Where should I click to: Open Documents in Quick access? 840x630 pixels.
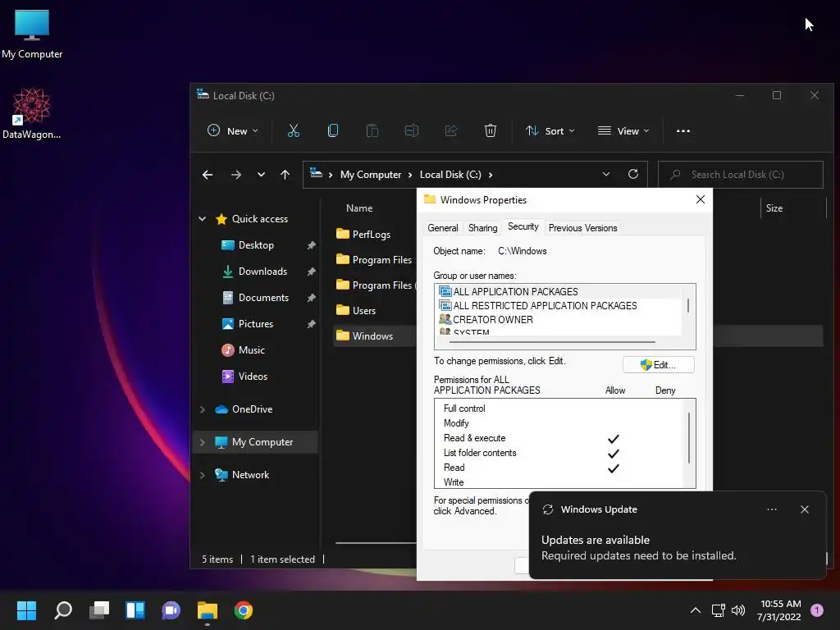[x=257, y=297]
